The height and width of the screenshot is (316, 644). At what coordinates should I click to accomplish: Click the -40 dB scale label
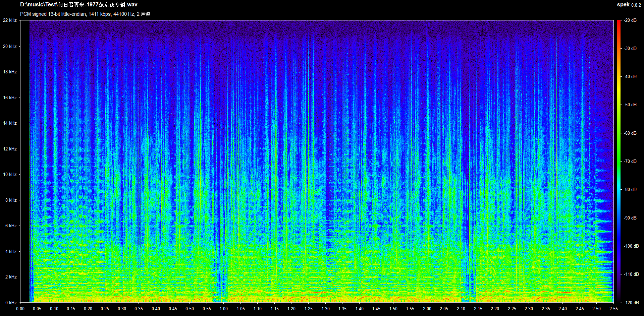(631, 77)
